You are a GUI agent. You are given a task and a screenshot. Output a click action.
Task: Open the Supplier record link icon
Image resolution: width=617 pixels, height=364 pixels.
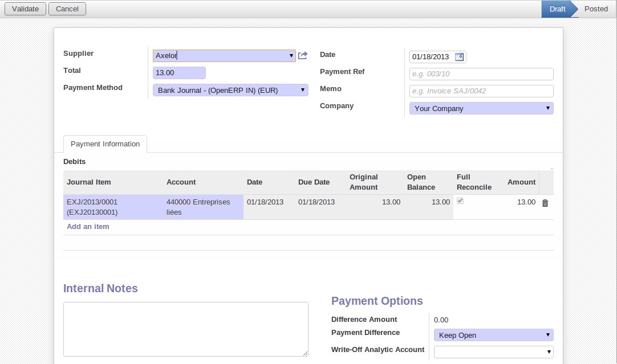point(303,55)
